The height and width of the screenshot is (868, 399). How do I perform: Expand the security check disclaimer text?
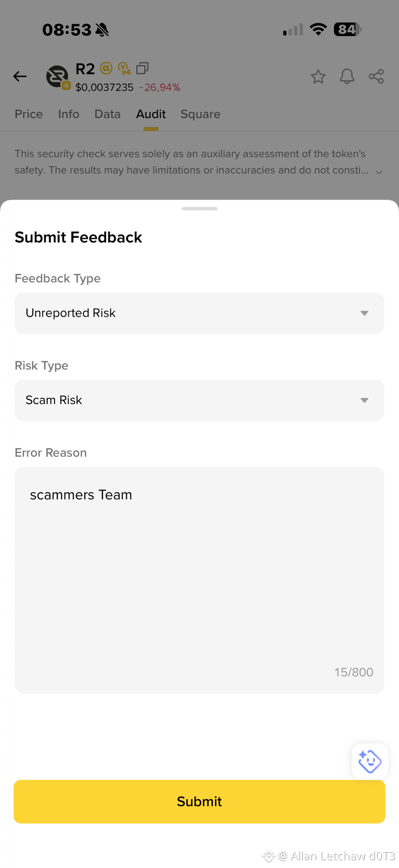[379, 172]
